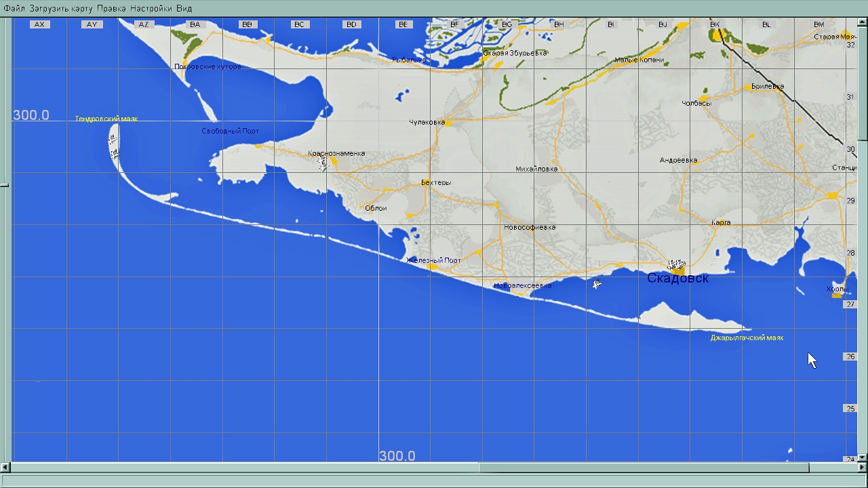This screenshot has height=488, width=868.
Task: Open the Загрузить карту menu
Action: (61, 9)
